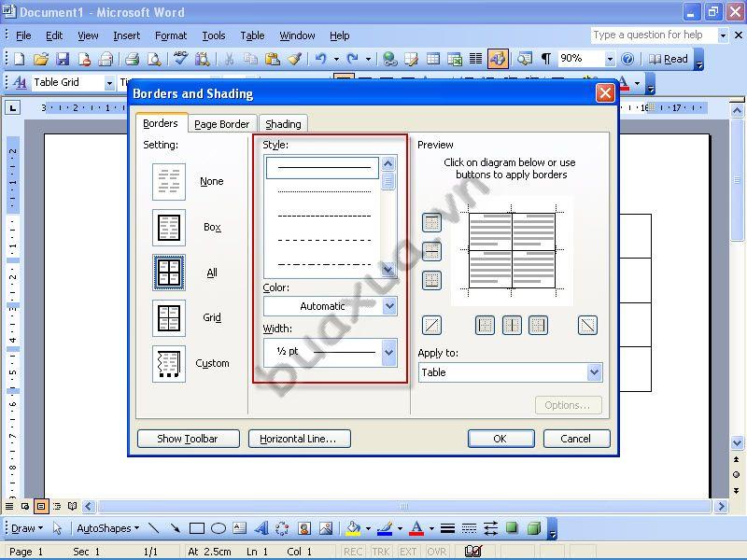747x560 pixels.
Task: Click the OK button
Action: [500, 439]
